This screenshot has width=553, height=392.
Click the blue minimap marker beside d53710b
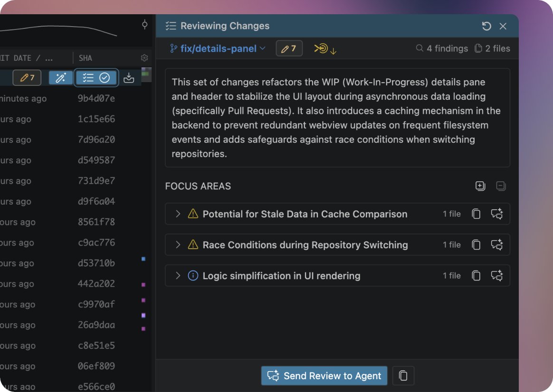pyautogui.click(x=143, y=259)
